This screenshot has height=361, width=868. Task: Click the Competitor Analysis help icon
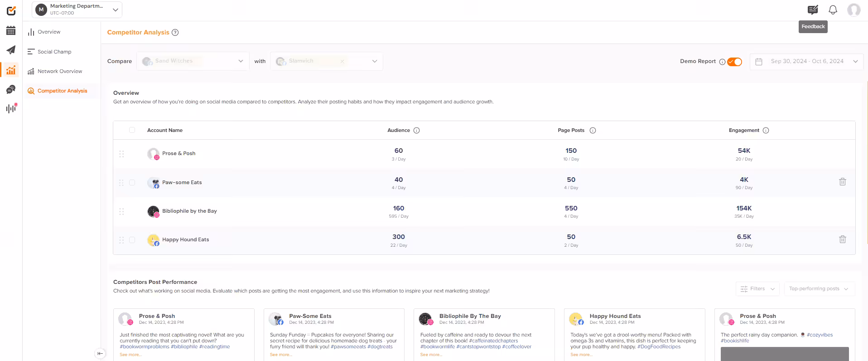[175, 32]
